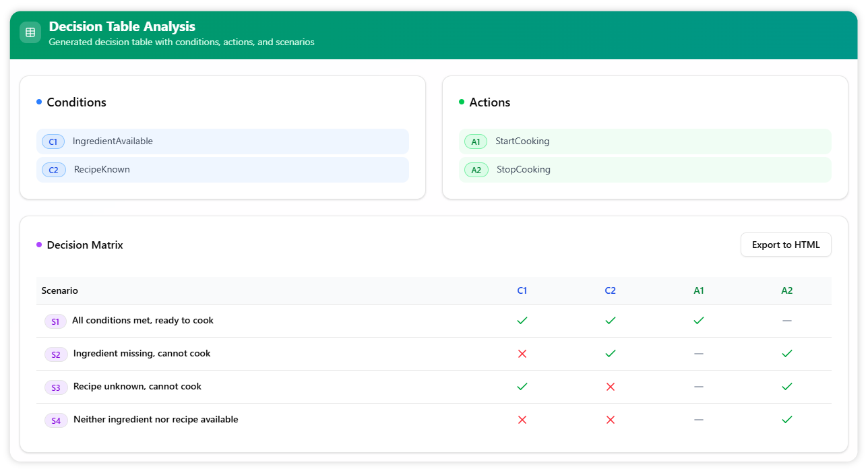This screenshot has width=868, height=473.
Task: Click the S2 scenario badge
Action: pos(56,354)
